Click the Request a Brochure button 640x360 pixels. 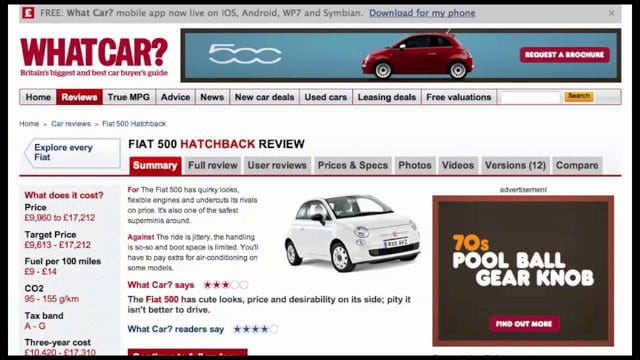564,55
